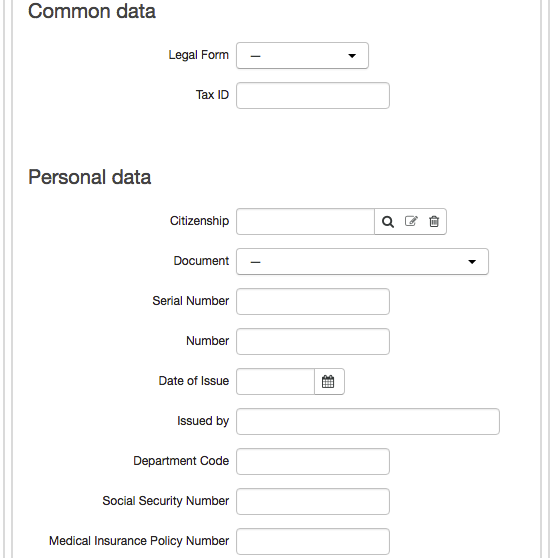Open the Date of Issue calendar picker
The image size is (553, 558).
[x=329, y=381]
